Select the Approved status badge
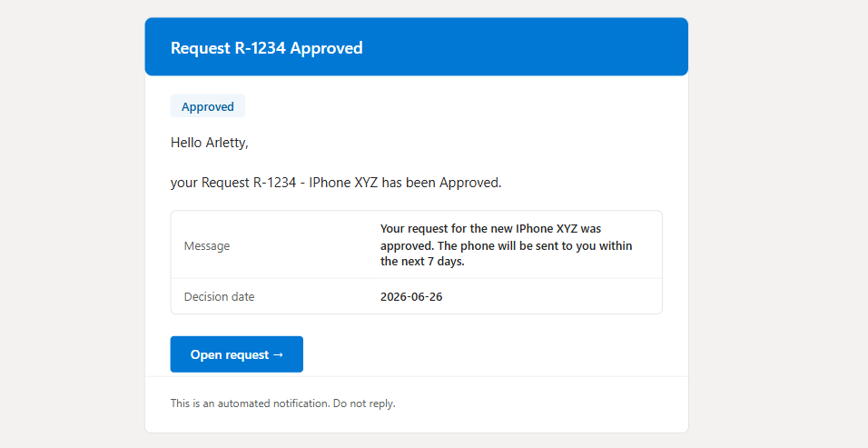This screenshot has width=868, height=448. tap(208, 106)
